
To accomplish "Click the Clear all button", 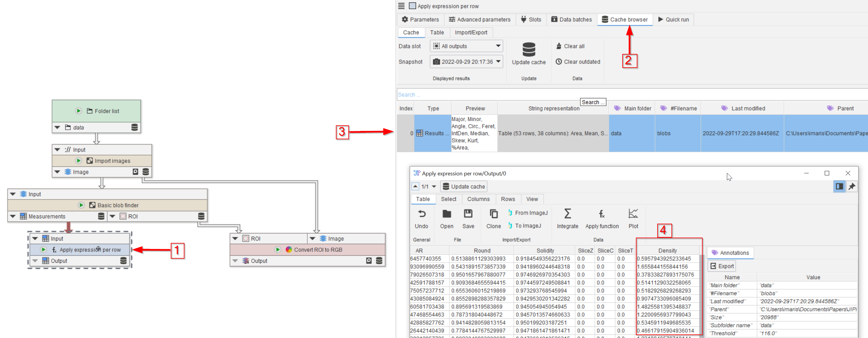I will pos(570,46).
